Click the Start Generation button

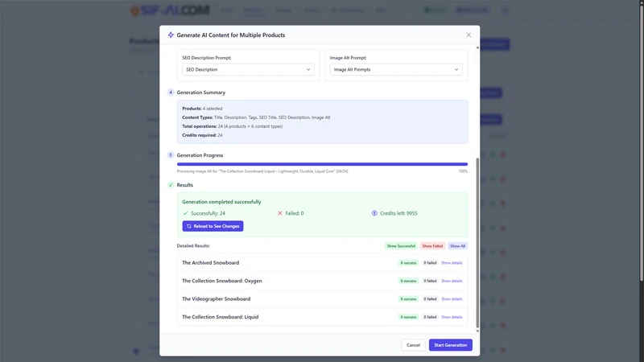coord(451,345)
